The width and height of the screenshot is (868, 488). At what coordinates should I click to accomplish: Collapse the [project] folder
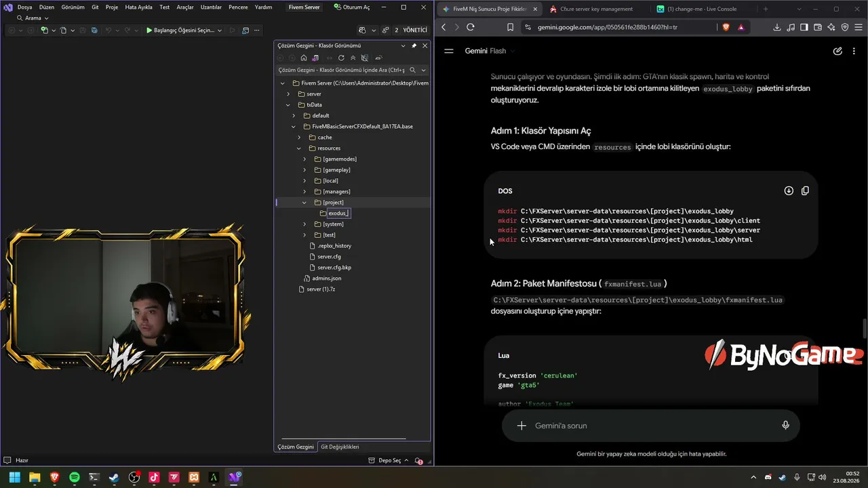(304, 203)
